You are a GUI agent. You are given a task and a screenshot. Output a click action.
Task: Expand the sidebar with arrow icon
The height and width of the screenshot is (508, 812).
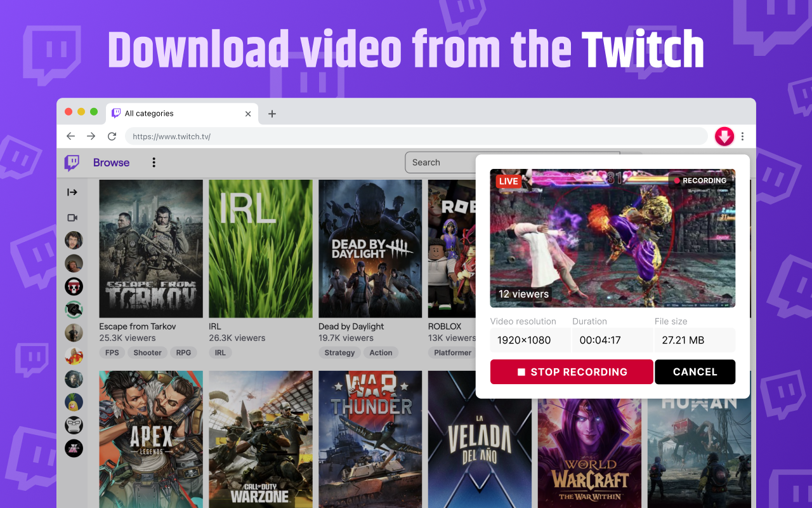tap(72, 192)
